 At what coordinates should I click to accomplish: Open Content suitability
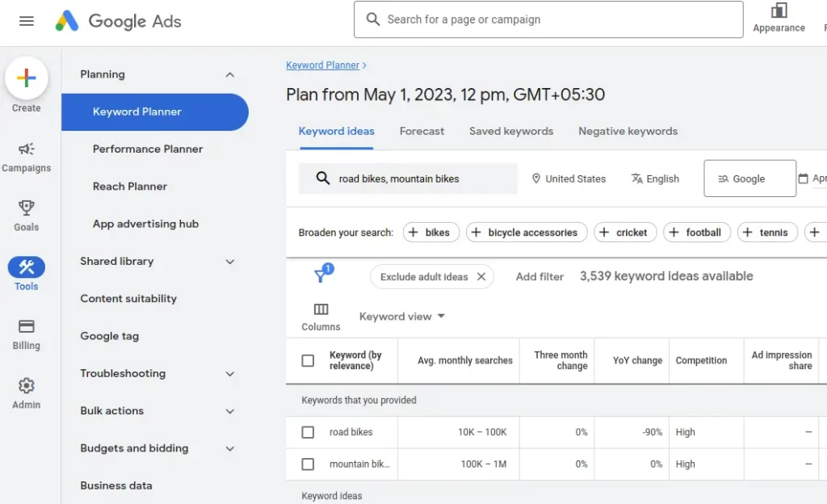pyautogui.click(x=128, y=299)
